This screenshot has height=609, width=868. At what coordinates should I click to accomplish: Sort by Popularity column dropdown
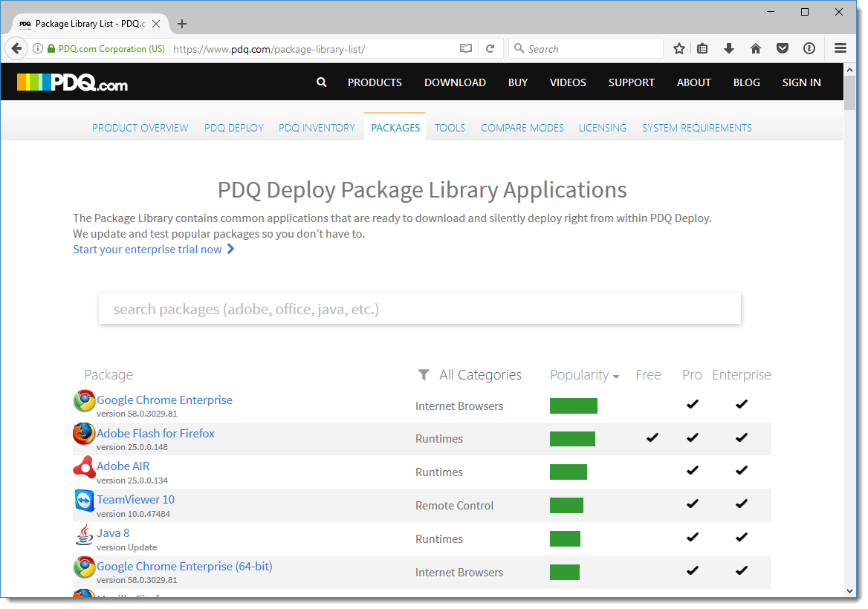[x=584, y=375]
